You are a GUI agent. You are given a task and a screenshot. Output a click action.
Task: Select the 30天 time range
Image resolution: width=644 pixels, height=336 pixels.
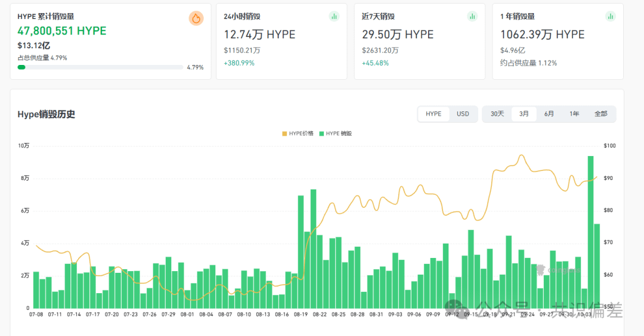click(x=497, y=114)
